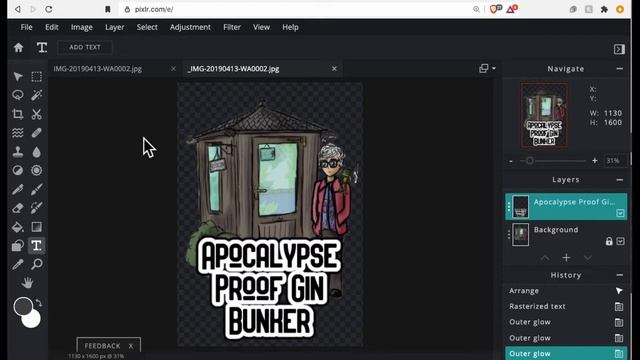Select the Cutout scissors tool
640x360 pixels.
pyautogui.click(x=37, y=114)
